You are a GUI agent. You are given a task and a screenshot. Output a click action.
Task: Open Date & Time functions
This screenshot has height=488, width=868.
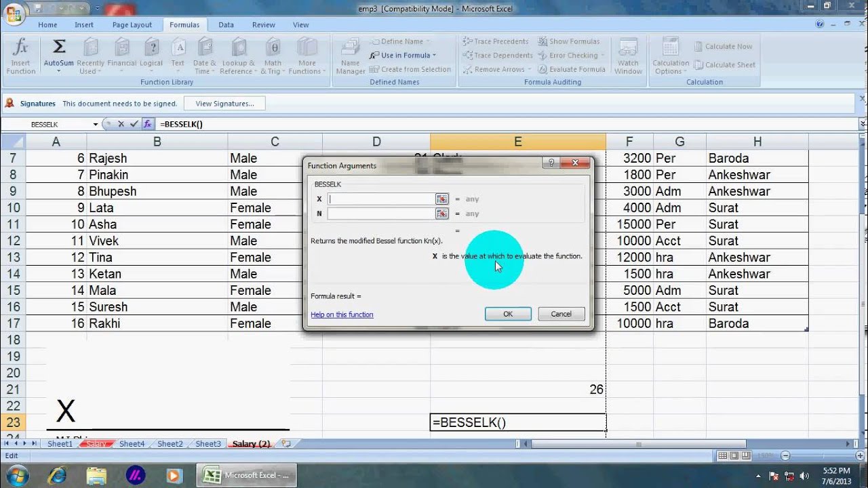point(205,56)
